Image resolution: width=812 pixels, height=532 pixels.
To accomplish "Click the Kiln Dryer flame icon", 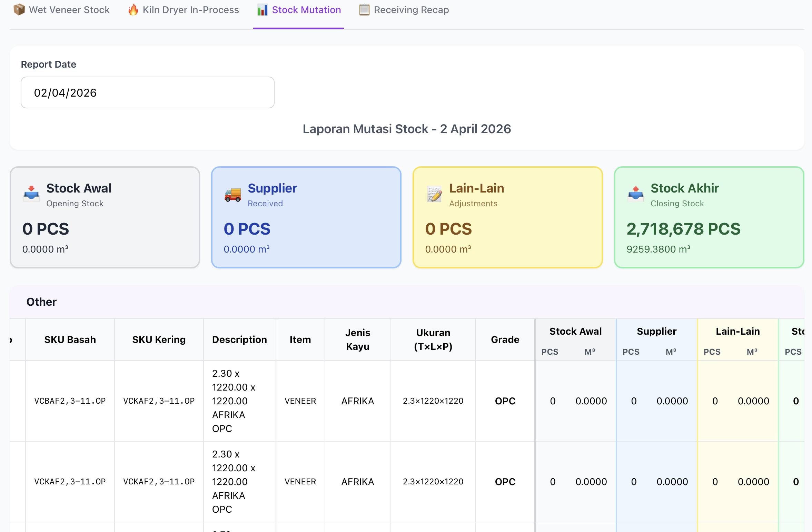I will tap(133, 10).
